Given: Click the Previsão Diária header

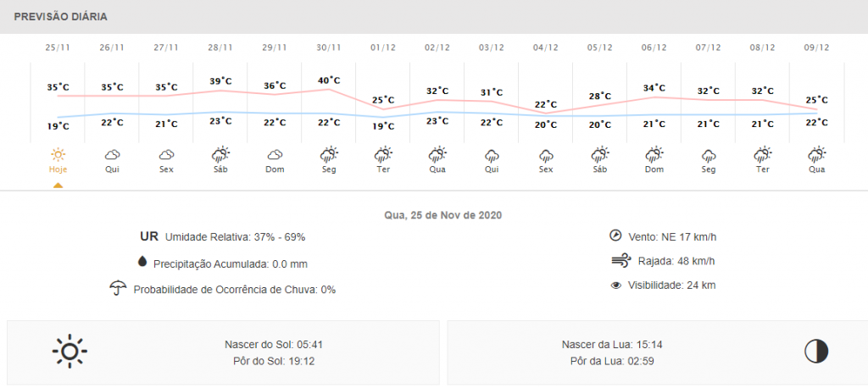Looking at the screenshot, I should point(59,17).
